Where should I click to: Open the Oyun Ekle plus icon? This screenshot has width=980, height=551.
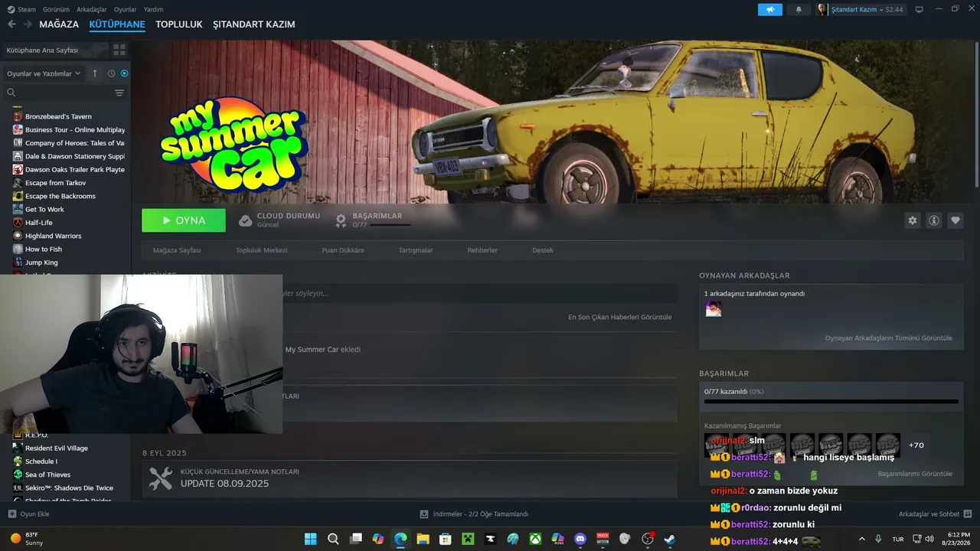point(11,514)
